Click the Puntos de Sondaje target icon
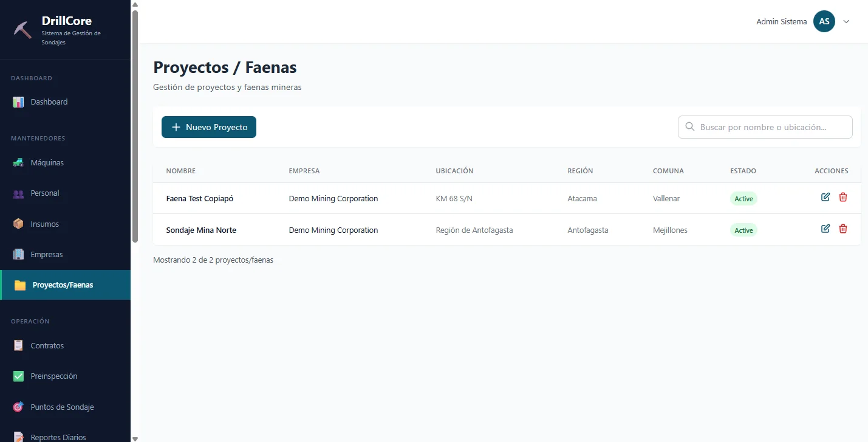This screenshot has width=868, height=442. [x=18, y=407]
